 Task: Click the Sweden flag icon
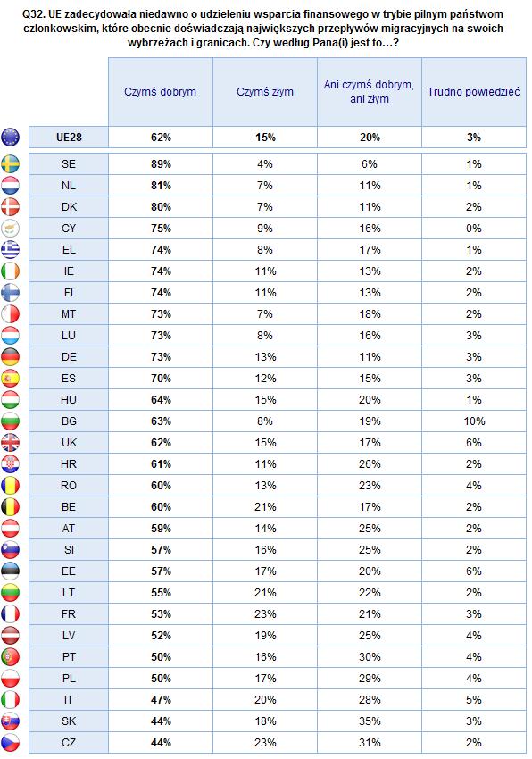(x=10, y=164)
